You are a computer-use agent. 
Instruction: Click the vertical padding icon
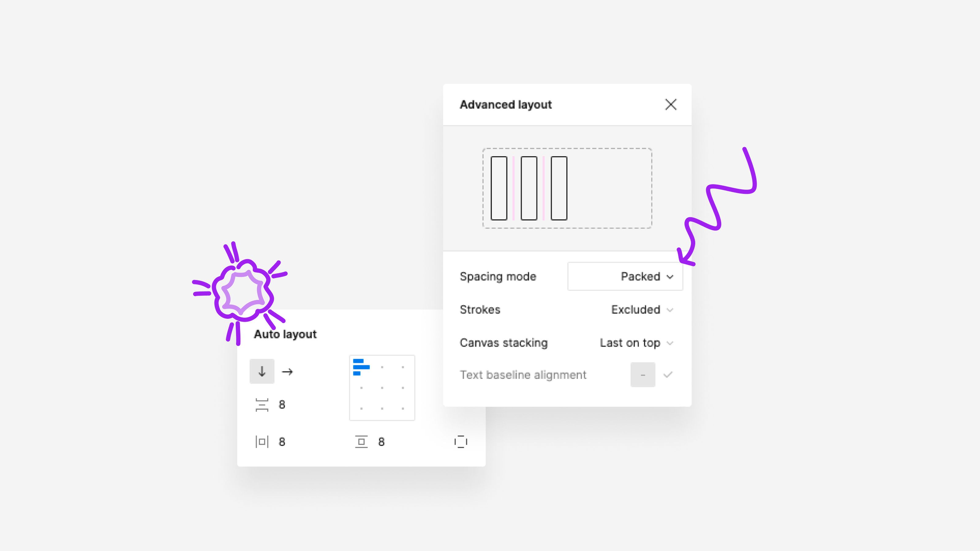tap(361, 442)
